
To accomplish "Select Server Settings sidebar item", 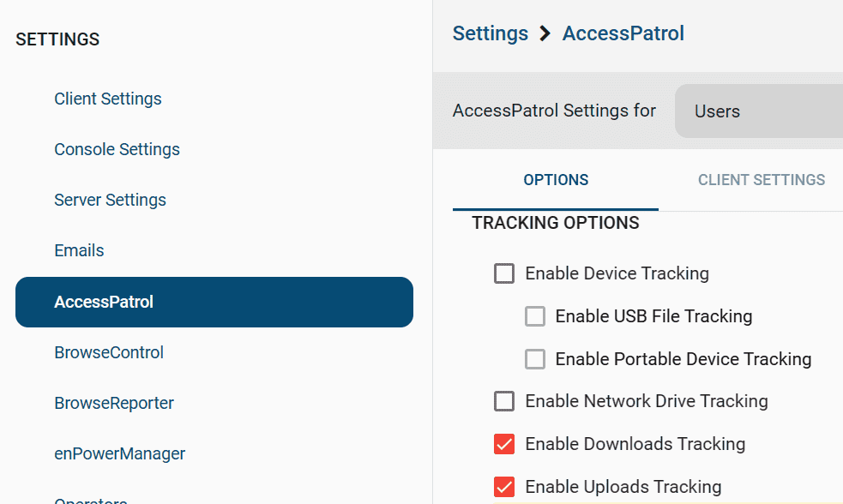I will point(111,200).
